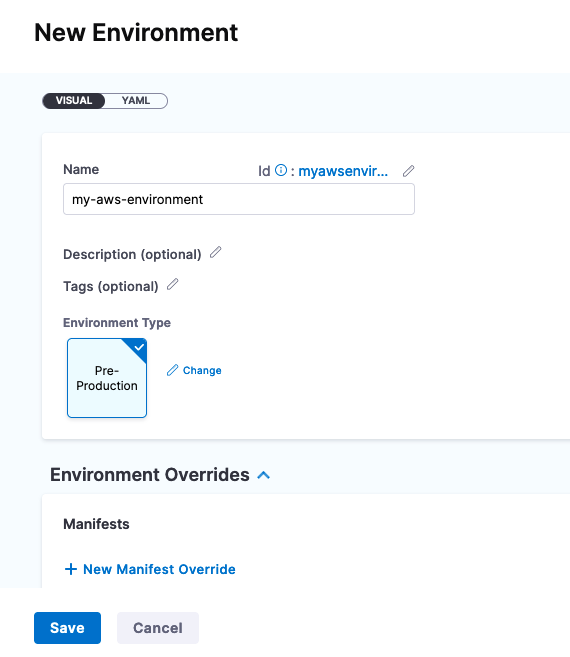Switch to the VISUAL view toggle

74,101
